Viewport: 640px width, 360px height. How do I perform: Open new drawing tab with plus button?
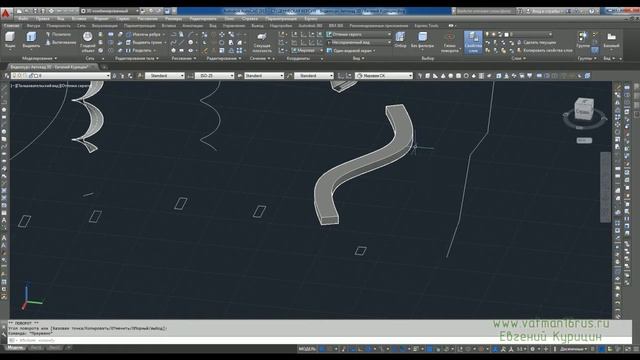(104, 67)
